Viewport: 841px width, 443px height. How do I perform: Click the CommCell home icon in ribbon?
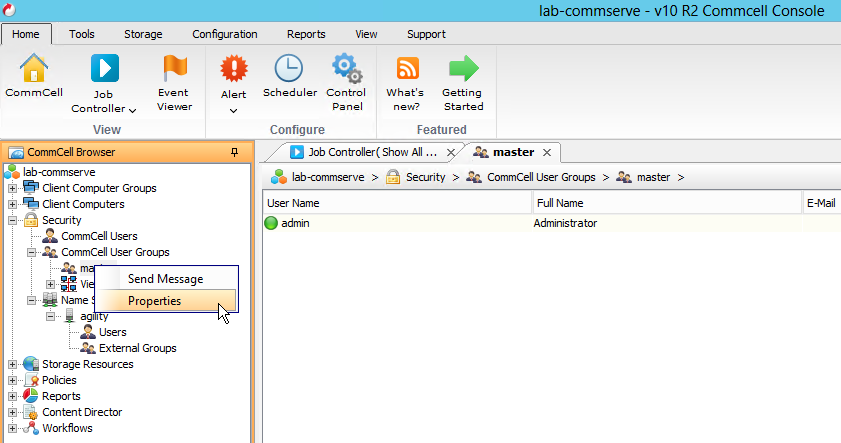pos(34,71)
